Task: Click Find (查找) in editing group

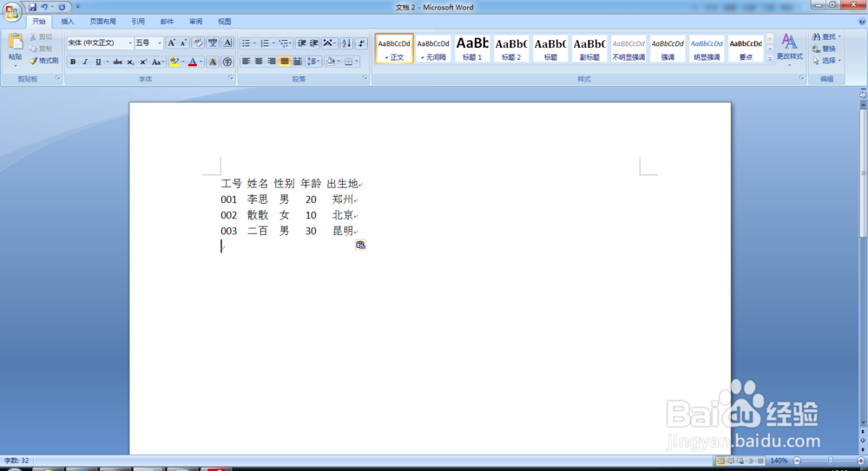Action: (x=826, y=36)
